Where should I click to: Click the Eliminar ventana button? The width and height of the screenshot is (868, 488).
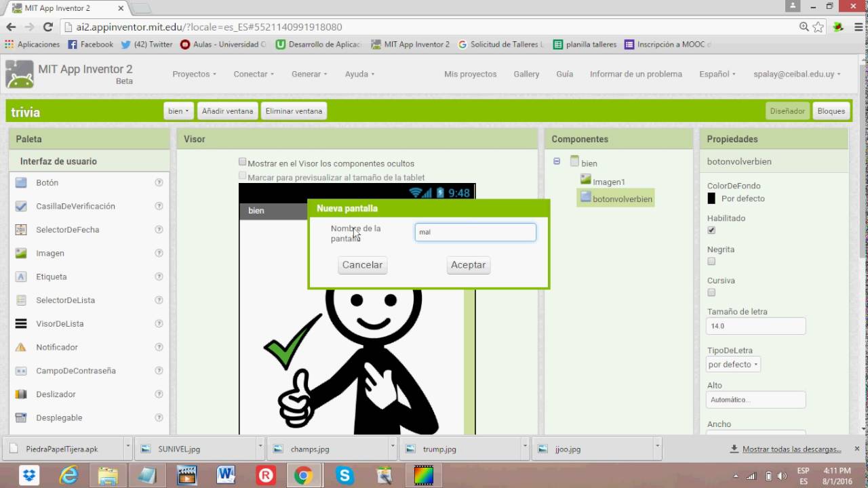(294, 111)
